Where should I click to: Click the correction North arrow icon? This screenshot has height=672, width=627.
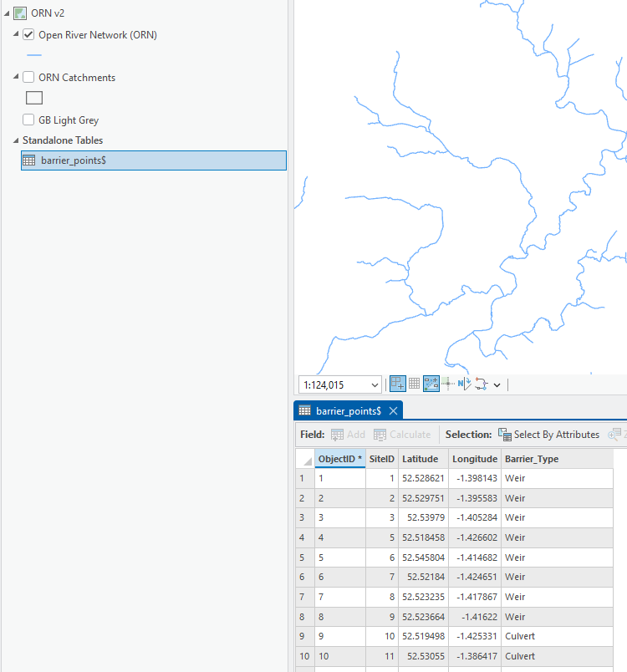click(464, 384)
